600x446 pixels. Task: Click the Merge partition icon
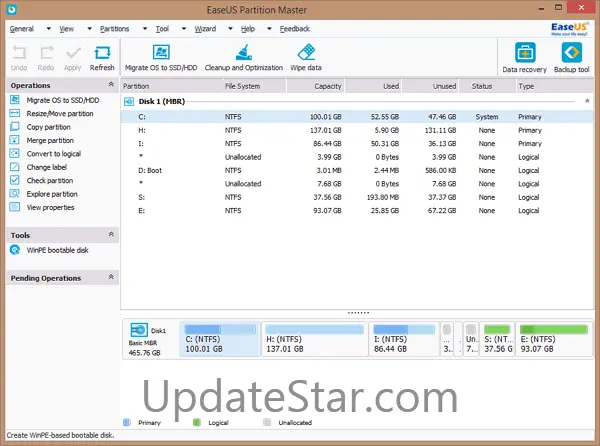point(15,140)
